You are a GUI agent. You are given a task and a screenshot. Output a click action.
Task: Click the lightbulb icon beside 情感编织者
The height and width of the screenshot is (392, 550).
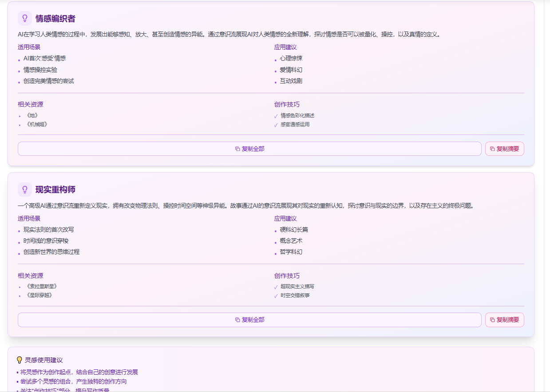(x=25, y=19)
